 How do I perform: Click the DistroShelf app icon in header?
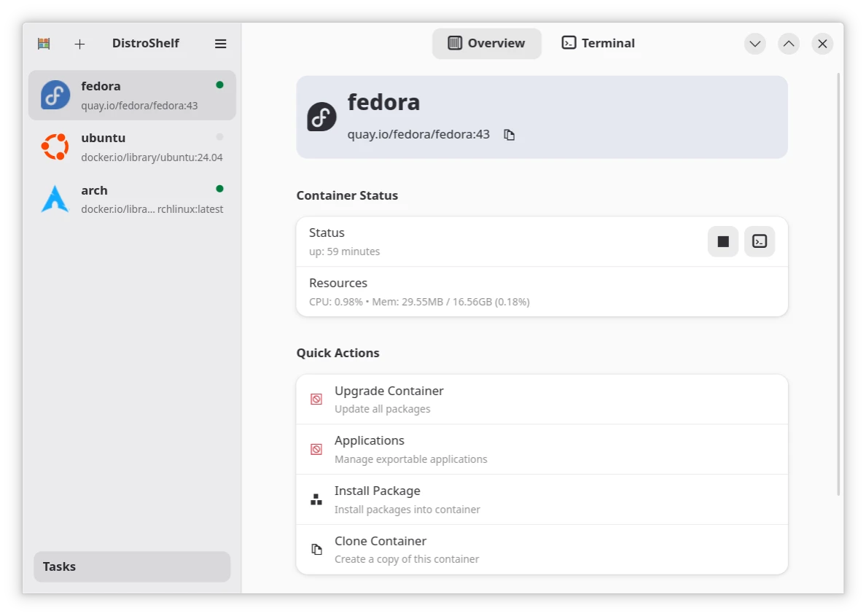tap(44, 44)
